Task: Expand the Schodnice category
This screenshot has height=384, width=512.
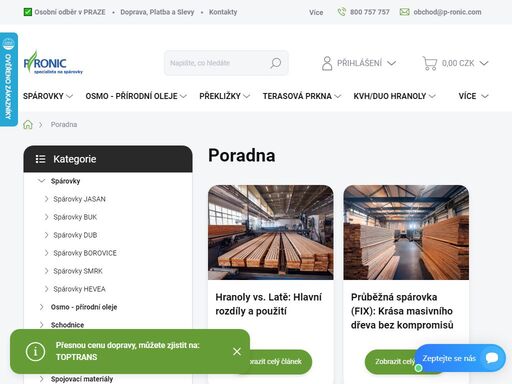Action: pos(41,325)
